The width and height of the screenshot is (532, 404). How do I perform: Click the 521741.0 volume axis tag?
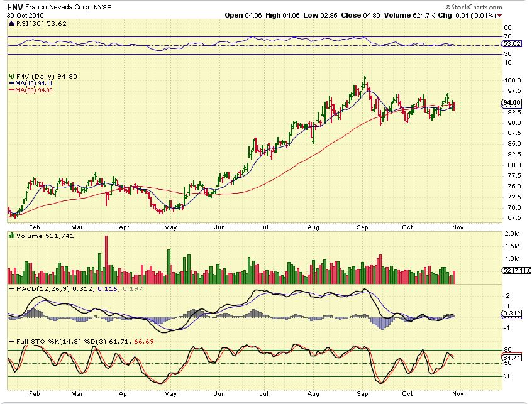pyautogui.click(x=517, y=270)
